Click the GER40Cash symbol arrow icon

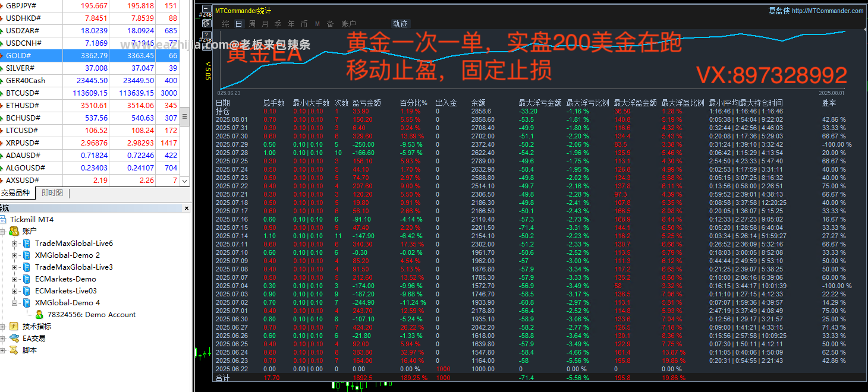[x=1, y=80]
